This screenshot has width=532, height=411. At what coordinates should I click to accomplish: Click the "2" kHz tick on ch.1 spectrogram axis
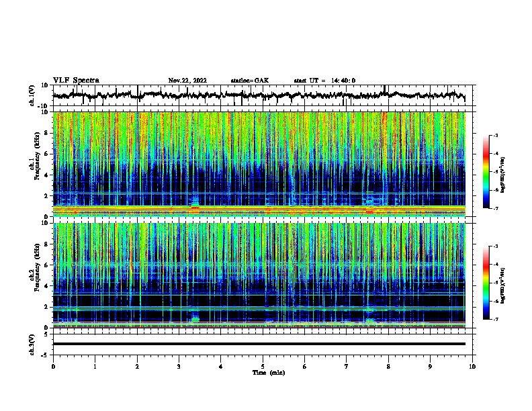pos(46,196)
